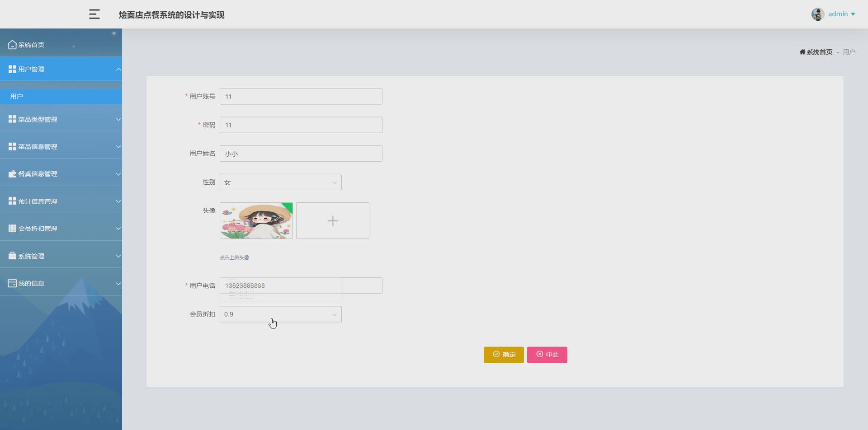
Task: Open the admin user dropdown
Action: point(841,14)
